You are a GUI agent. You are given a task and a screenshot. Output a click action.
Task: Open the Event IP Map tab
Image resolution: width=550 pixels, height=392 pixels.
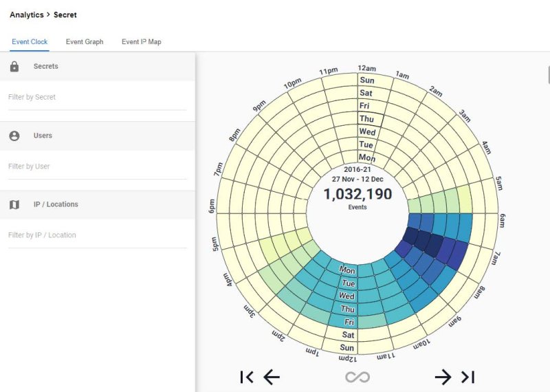coord(142,42)
